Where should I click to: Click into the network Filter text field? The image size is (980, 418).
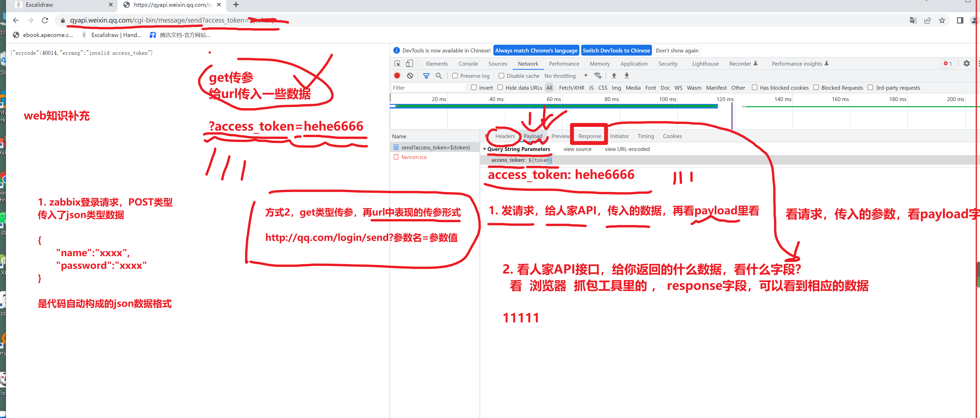pos(428,88)
